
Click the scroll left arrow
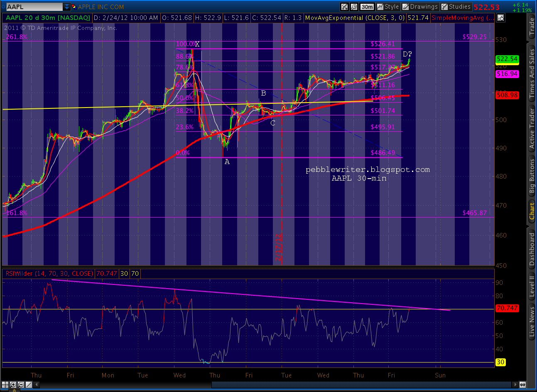[x=37, y=385]
